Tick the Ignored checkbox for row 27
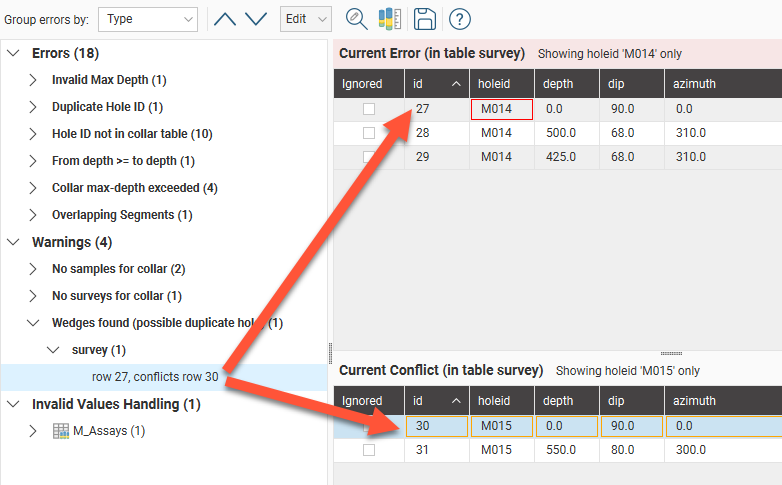This screenshot has height=485, width=782. [369, 109]
